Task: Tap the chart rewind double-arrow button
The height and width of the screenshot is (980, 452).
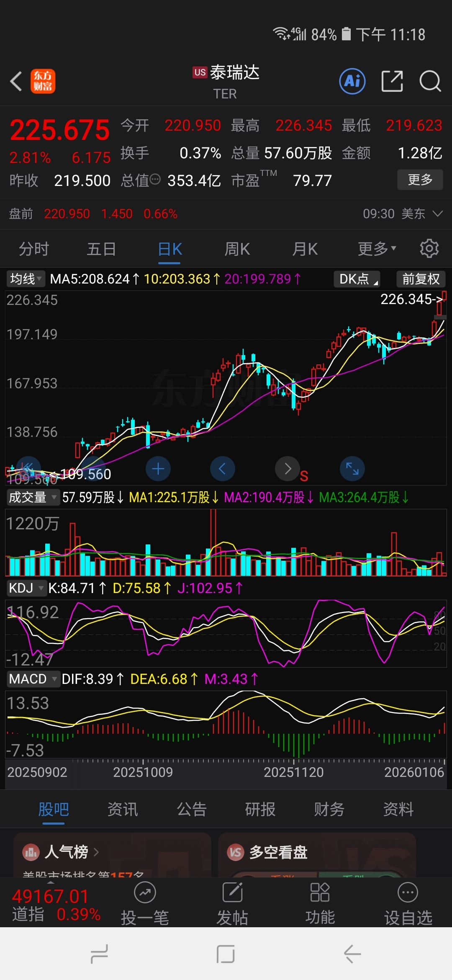Action: [x=28, y=468]
